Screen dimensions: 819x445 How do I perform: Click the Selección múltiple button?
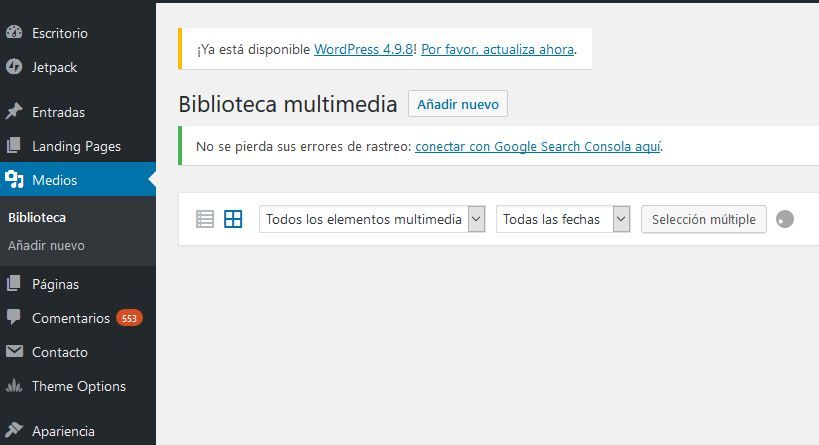pos(704,219)
